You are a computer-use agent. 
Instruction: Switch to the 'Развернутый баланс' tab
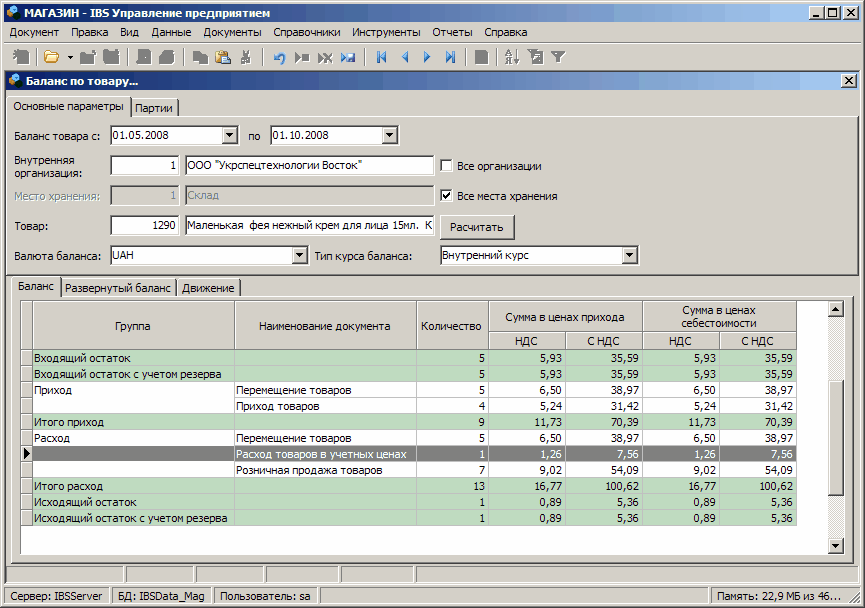[x=119, y=288]
